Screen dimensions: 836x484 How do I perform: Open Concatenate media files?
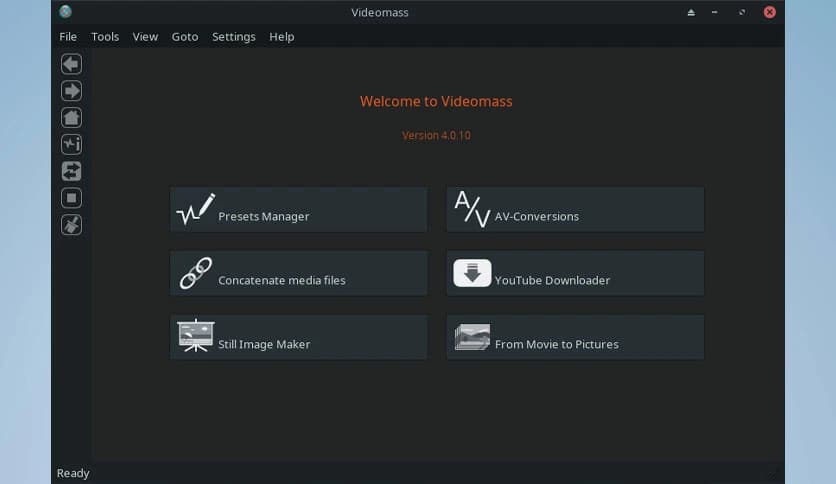tap(299, 273)
